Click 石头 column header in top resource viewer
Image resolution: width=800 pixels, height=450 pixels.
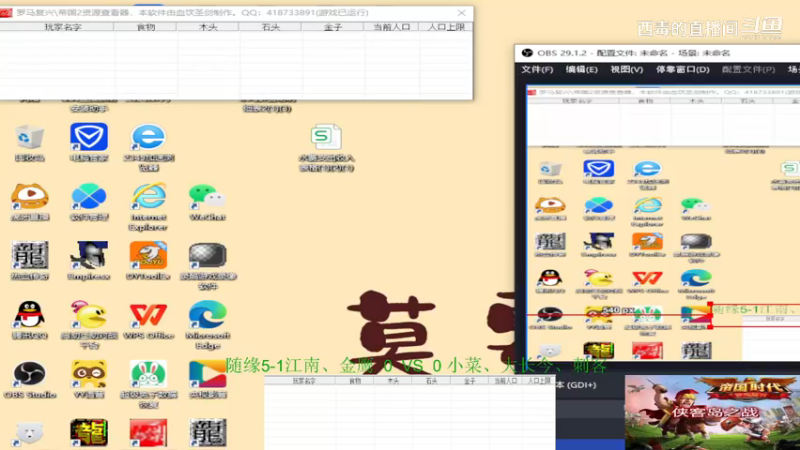pyautogui.click(x=270, y=27)
